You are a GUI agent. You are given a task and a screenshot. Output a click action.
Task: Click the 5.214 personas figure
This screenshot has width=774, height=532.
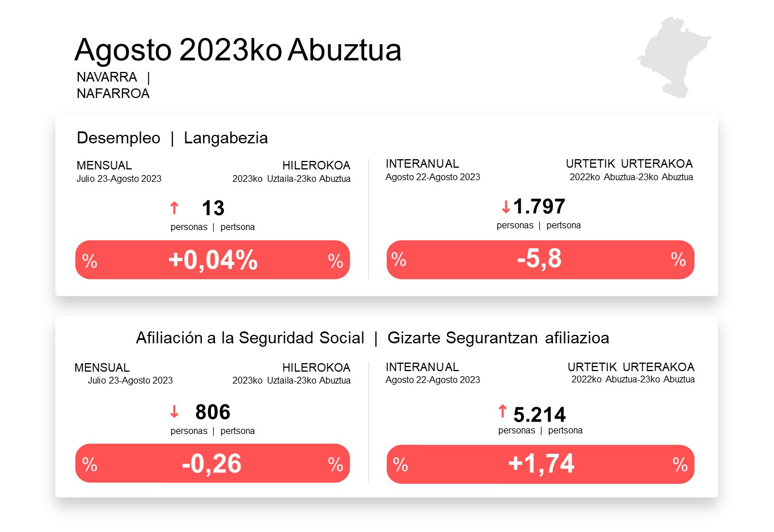tap(539, 415)
